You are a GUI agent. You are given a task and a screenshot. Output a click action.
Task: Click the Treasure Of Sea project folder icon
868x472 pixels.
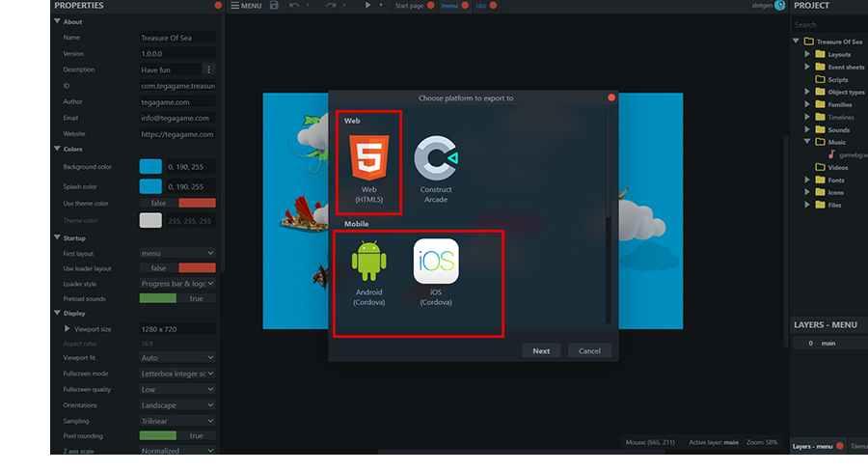pos(809,42)
